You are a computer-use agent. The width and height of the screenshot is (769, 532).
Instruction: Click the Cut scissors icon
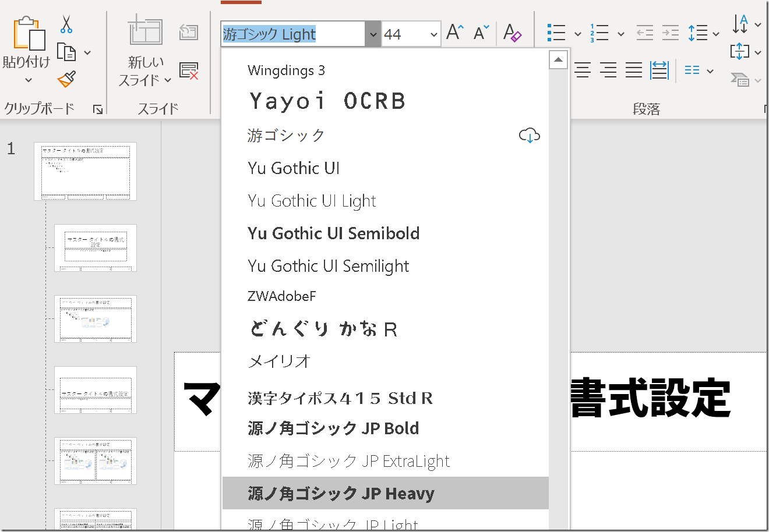[66, 24]
